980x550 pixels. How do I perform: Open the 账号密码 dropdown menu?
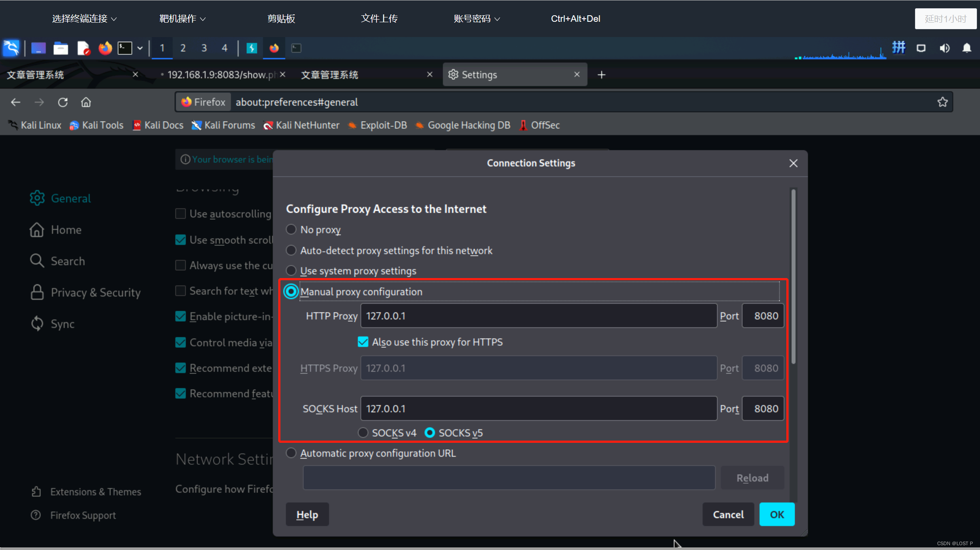click(476, 18)
